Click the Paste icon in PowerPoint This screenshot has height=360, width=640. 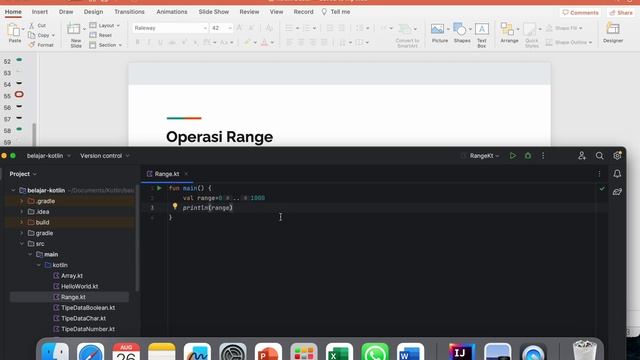14,31
